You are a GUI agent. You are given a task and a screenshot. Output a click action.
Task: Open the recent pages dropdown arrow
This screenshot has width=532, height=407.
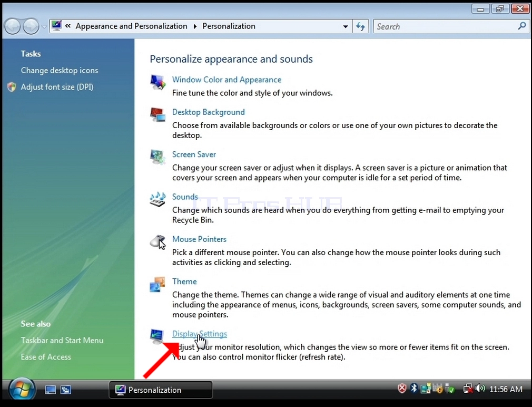[44, 26]
